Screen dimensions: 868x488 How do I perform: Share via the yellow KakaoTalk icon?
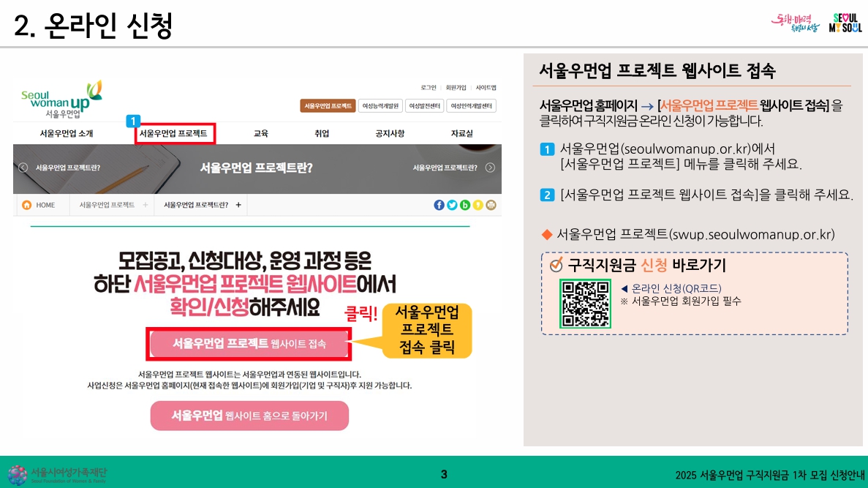[x=478, y=205]
